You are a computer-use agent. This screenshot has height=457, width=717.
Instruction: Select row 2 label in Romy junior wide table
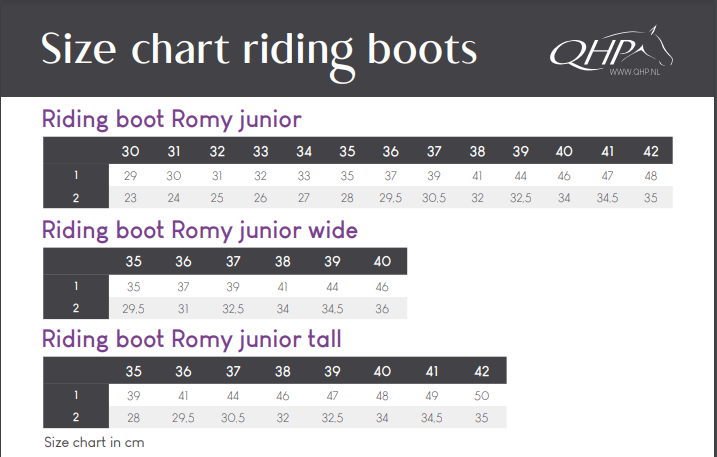[x=76, y=308]
